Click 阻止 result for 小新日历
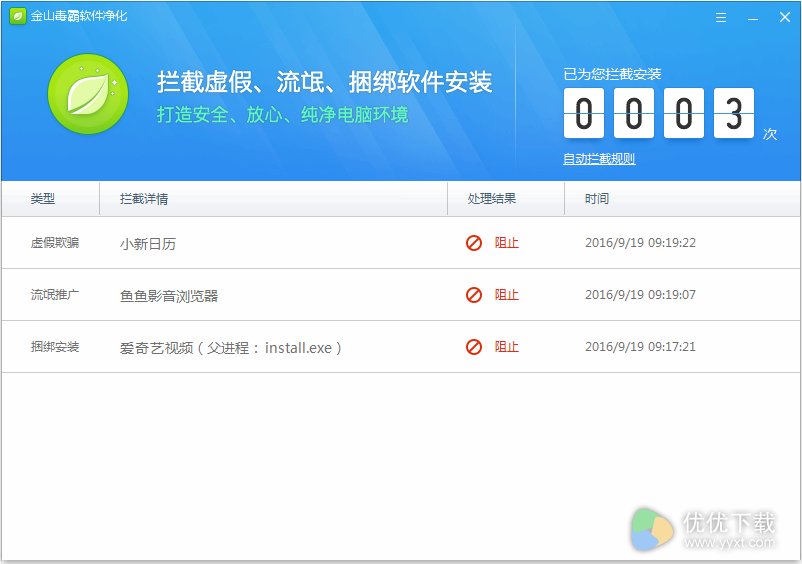The width and height of the screenshot is (802, 564). pyautogui.click(x=506, y=243)
